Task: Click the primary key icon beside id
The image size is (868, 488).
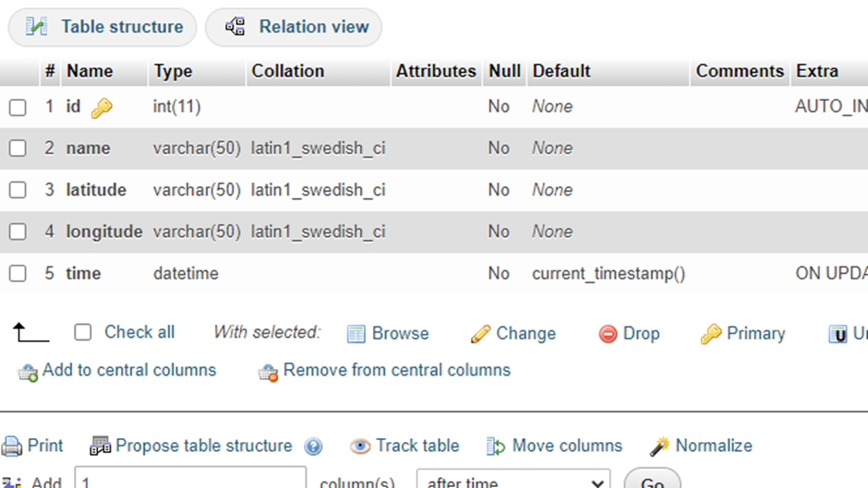Action: (102, 108)
